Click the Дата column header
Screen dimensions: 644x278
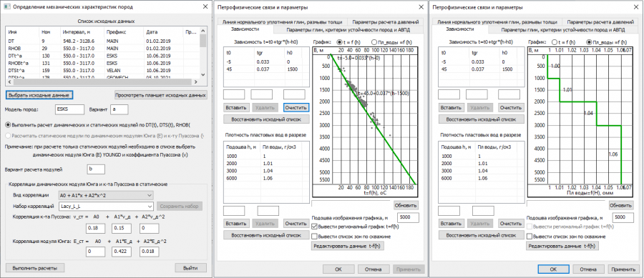click(162, 32)
